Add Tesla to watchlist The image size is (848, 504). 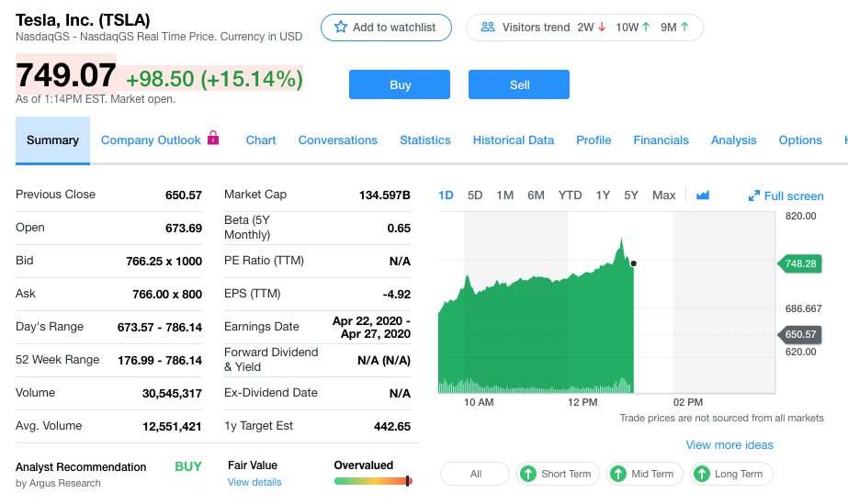pyautogui.click(x=386, y=28)
